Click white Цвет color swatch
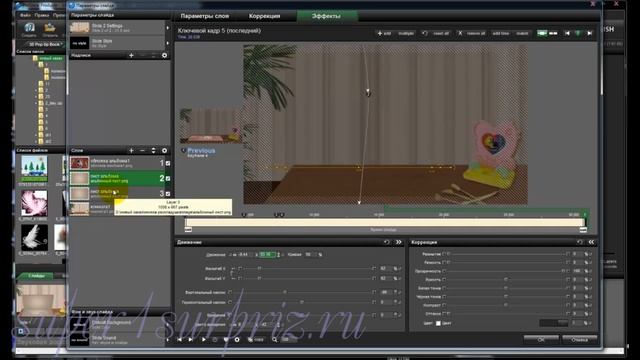This screenshot has width=640, height=360. (438, 323)
